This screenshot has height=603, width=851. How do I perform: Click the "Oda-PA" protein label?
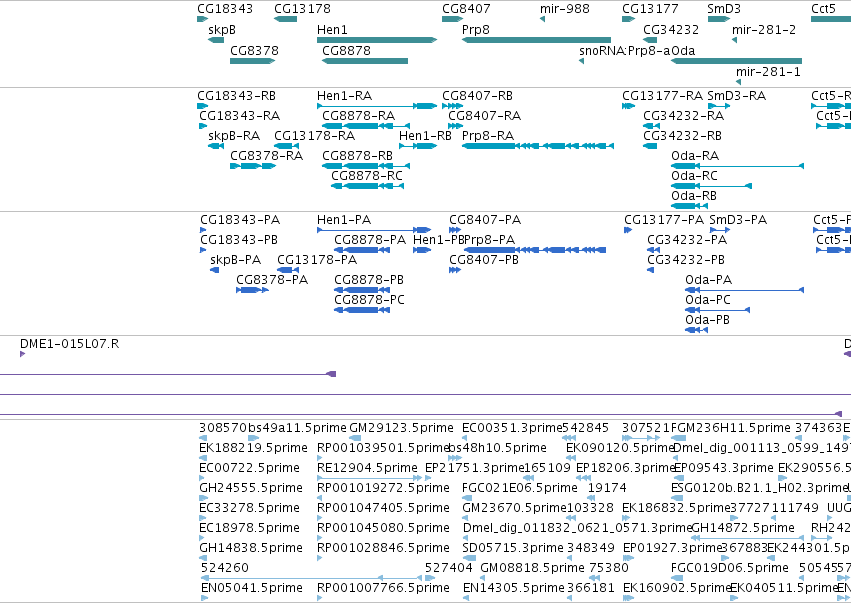coord(708,281)
